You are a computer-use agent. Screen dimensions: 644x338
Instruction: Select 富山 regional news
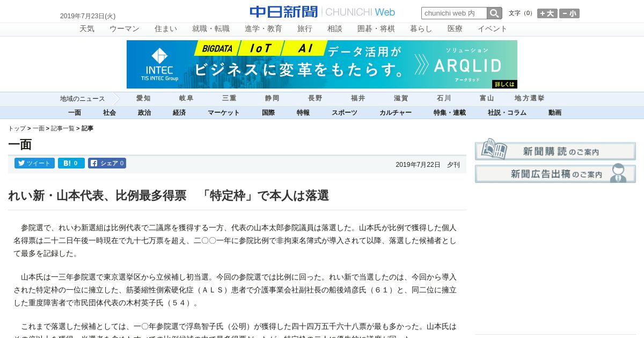[x=487, y=98]
